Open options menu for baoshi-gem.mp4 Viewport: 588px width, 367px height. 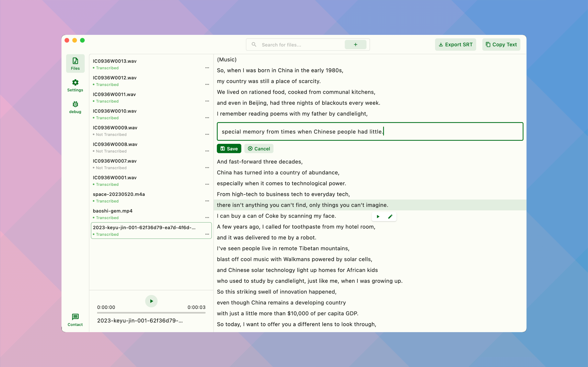click(x=207, y=217)
